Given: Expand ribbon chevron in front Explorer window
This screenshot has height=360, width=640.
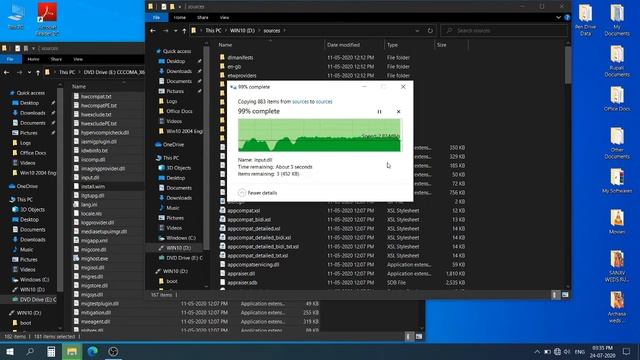Looking at the screenshot, I should (558, 18).
